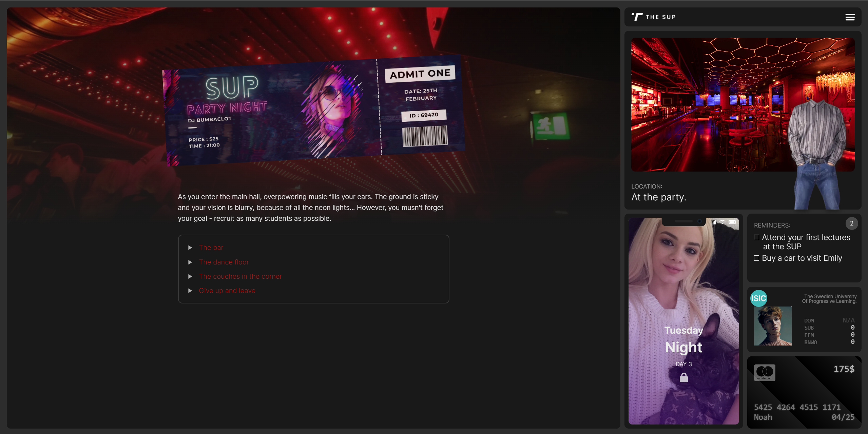Click the FEM stat row
This screenshot has width=868, height=434.
829,335
